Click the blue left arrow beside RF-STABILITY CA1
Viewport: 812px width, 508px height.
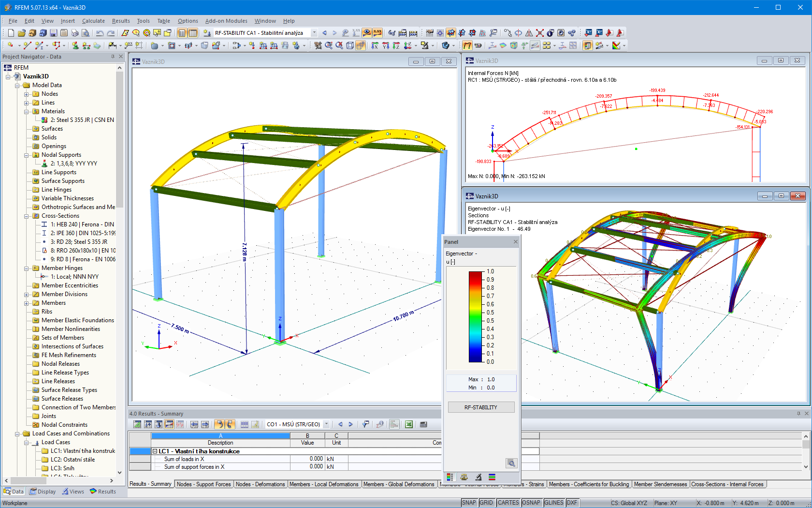[x=324, y=33]
